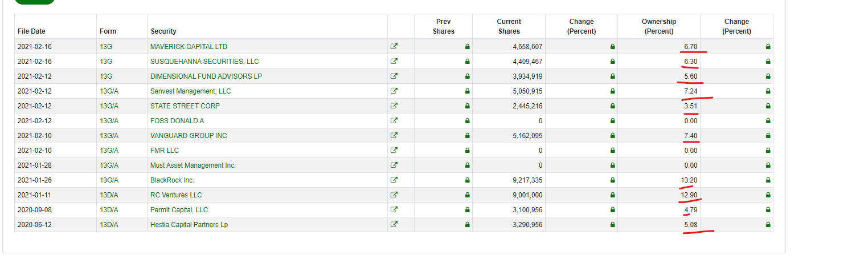
Task: Click current shares value 9,001,000
Action: [x=528, y=195]
